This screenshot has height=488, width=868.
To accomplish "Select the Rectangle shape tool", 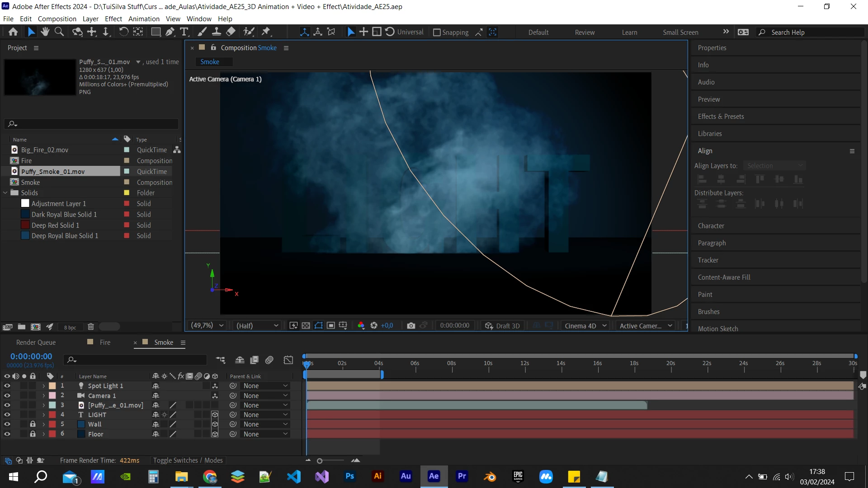I will [x=156, y=32].
